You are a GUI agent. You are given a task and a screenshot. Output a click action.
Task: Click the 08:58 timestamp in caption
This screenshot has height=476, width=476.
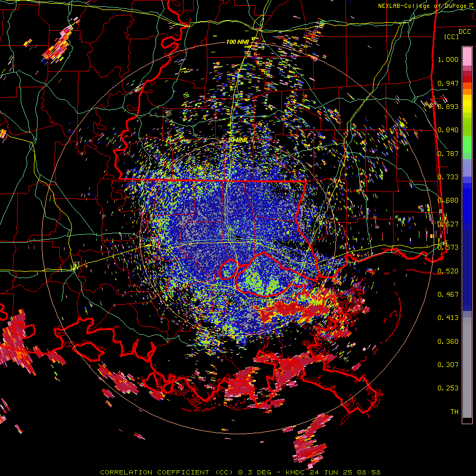click(369, 472)
